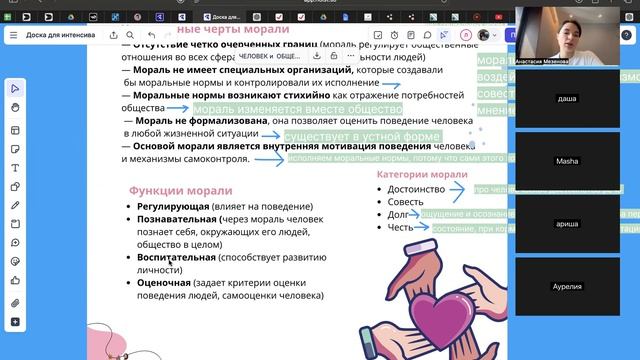Click the 'человек и обще...' label in floating toolbar
The image size is (640, 360).
(269, 56)
